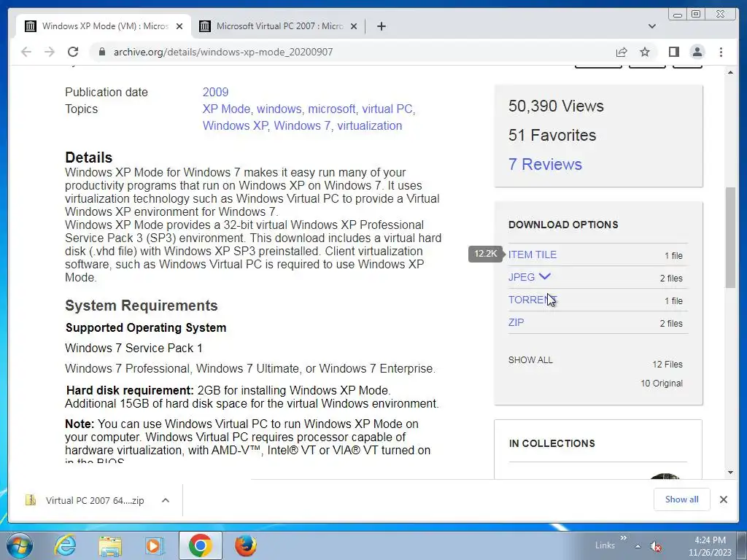This screenshot has height=560, width=747.
Task: Close the Windows XP Mode tab
Action: (179, 26)
